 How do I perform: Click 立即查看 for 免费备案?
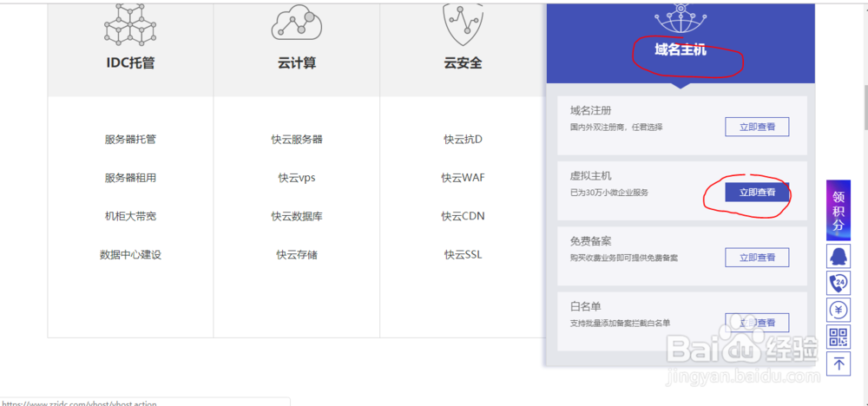pyautogui.click(x=757, y=257)
